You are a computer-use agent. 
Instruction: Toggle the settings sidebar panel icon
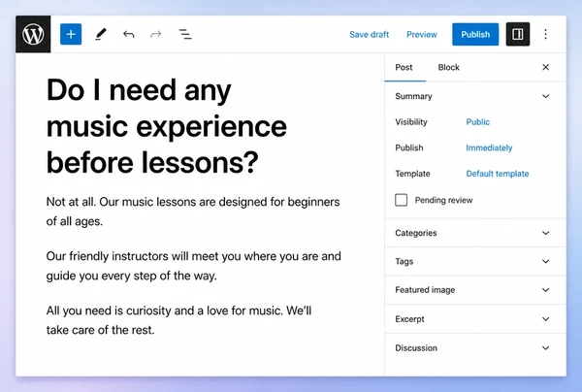click(x=517, y=34)
